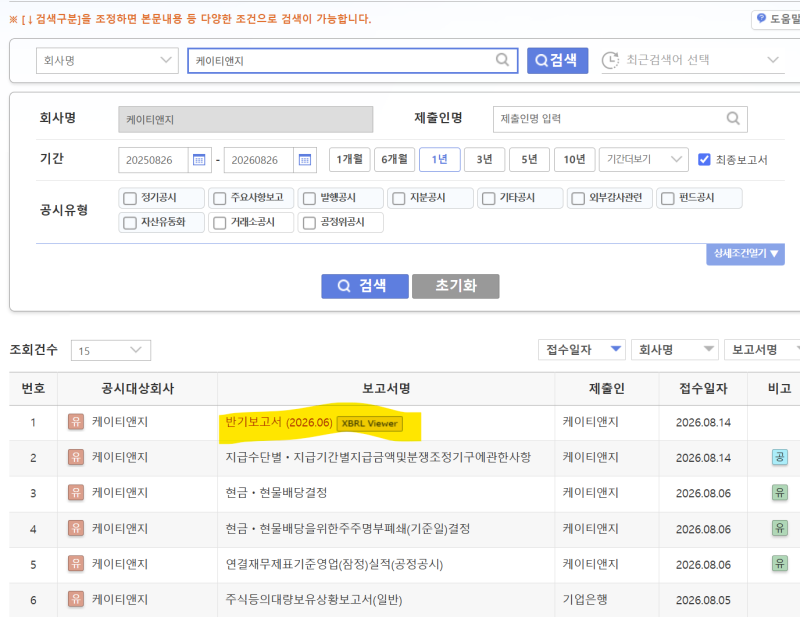Click the 제출인명 입력 field
Screen dimensions: 800x617
tap(620, 119)
